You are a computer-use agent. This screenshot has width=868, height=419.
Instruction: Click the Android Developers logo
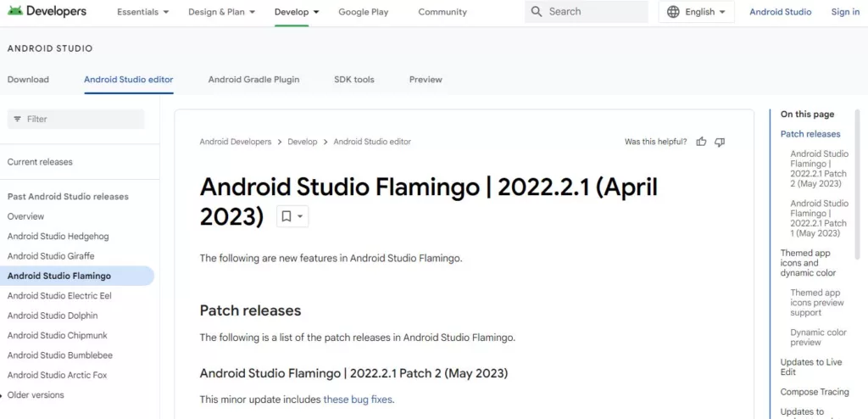pyautogui.click(x=47, y=11)
